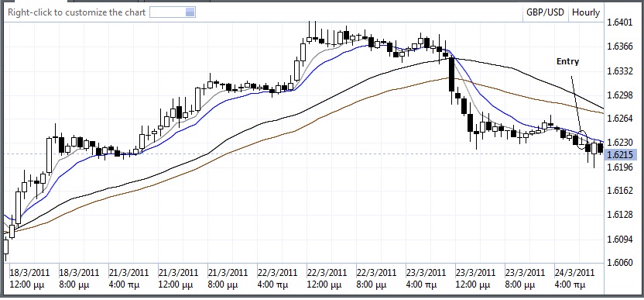Image resolution: width=644 pixels, height=300 pixels.
Task: Click the highlighted 1.6215 current price tag
Action: 620,155
